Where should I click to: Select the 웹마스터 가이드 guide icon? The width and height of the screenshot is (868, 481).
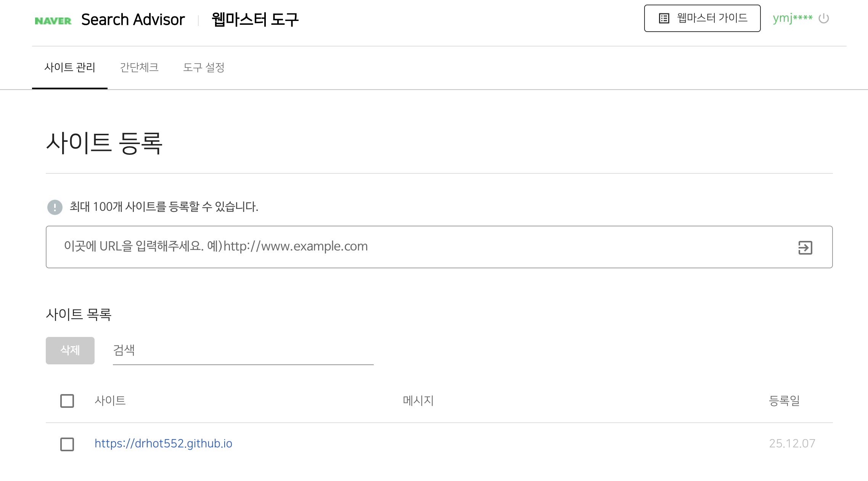click(664, 18)
